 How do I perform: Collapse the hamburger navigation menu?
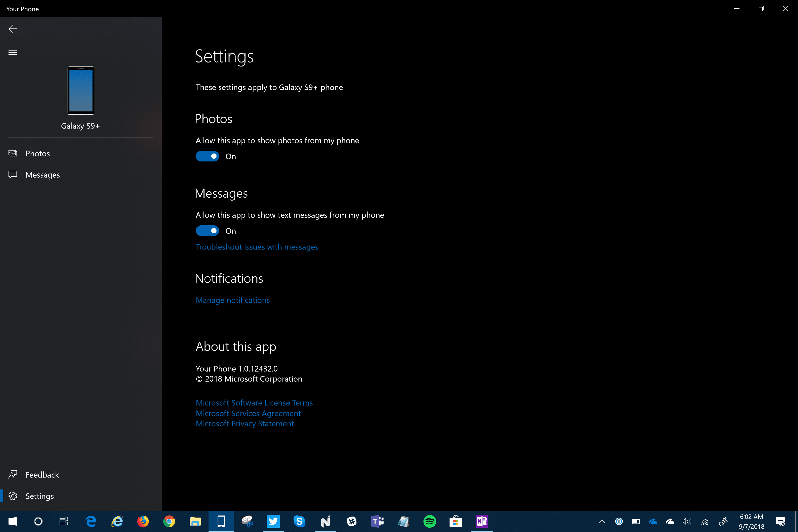click(13, 52)
